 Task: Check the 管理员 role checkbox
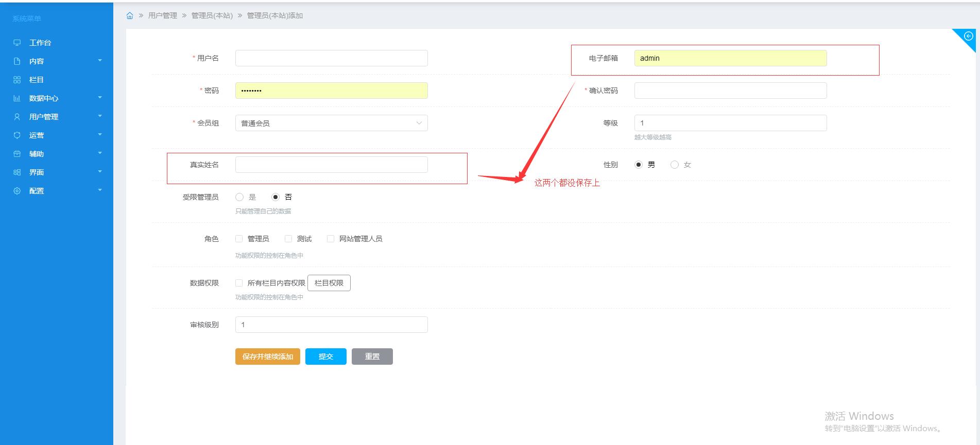(x=239, y=239)
